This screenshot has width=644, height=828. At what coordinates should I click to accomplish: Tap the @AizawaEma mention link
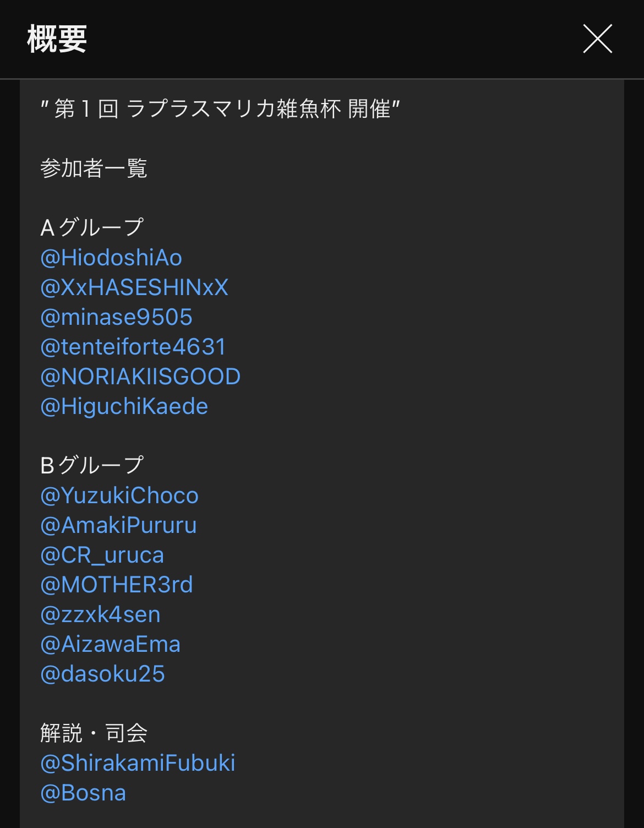click(x=111, y=644)
